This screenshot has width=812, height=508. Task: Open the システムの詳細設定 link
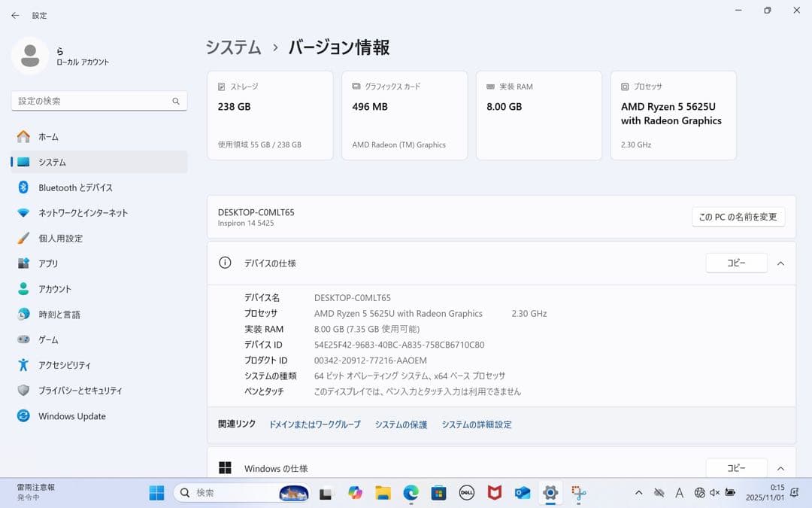477,424
